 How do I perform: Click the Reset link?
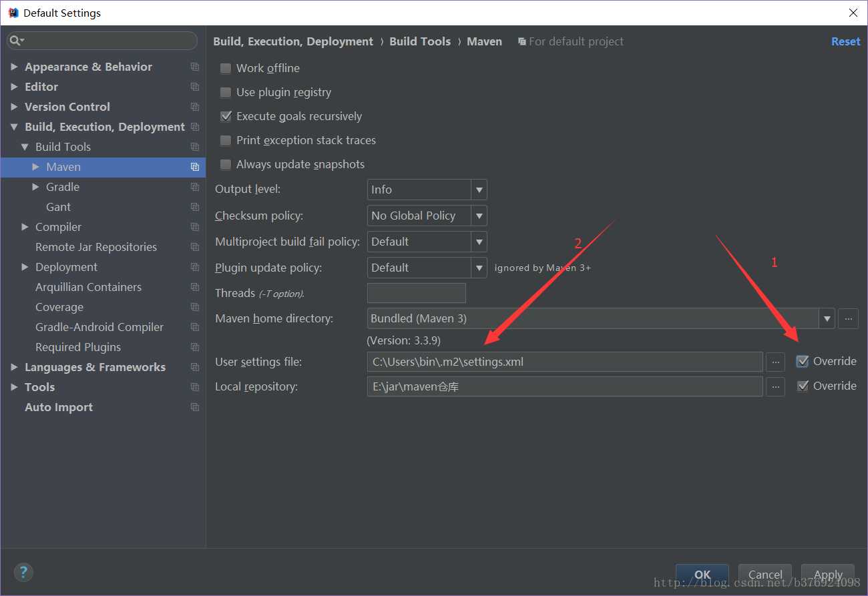point(845,41)
